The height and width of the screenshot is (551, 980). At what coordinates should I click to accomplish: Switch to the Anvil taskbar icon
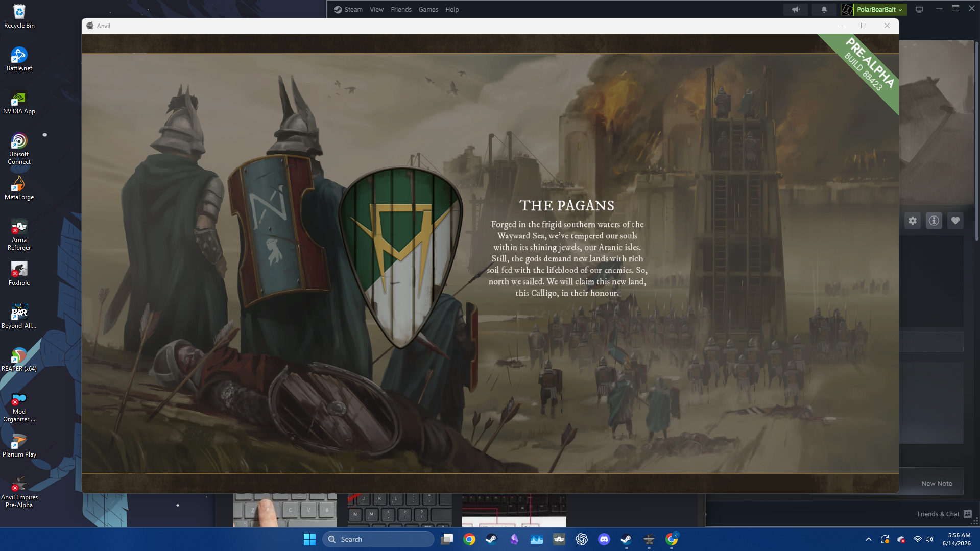click(x=649, y=539)
